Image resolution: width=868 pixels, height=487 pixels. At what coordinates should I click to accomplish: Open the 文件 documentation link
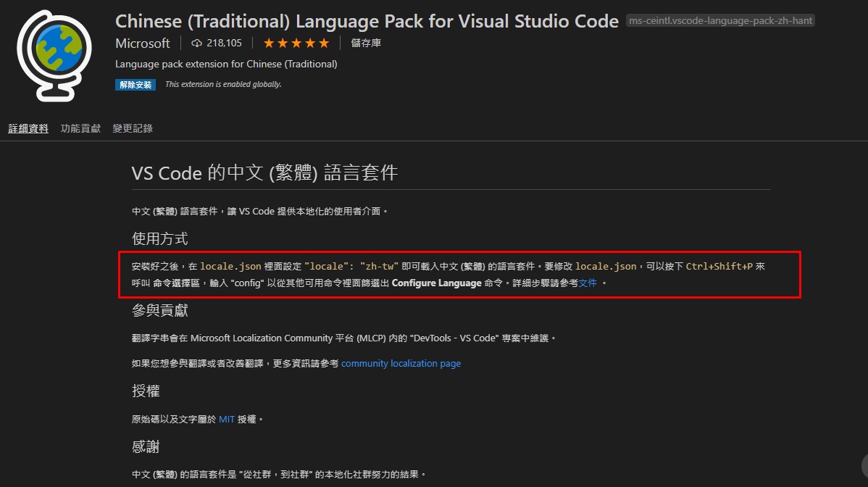pos(588,283)
